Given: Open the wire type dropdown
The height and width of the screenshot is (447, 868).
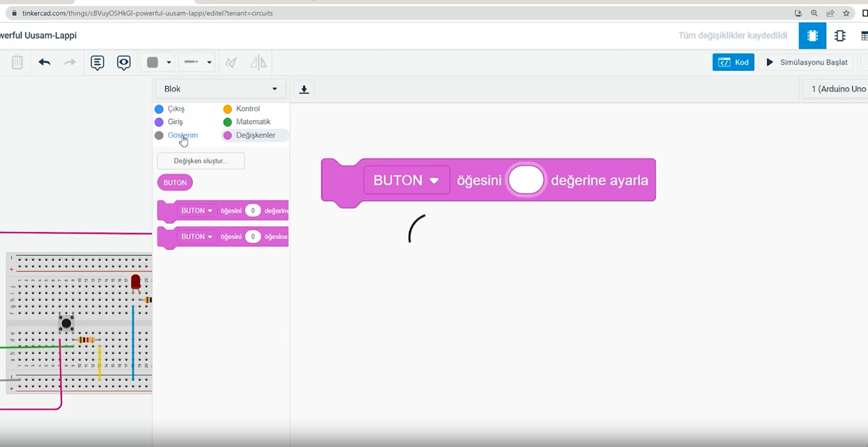Looking at the screenshot, I should 197,63.
